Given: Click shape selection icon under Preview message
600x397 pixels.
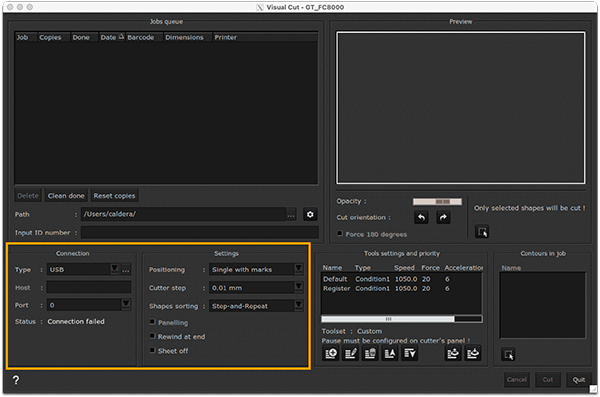Looking at the screenshot, I should click(482, 232).
